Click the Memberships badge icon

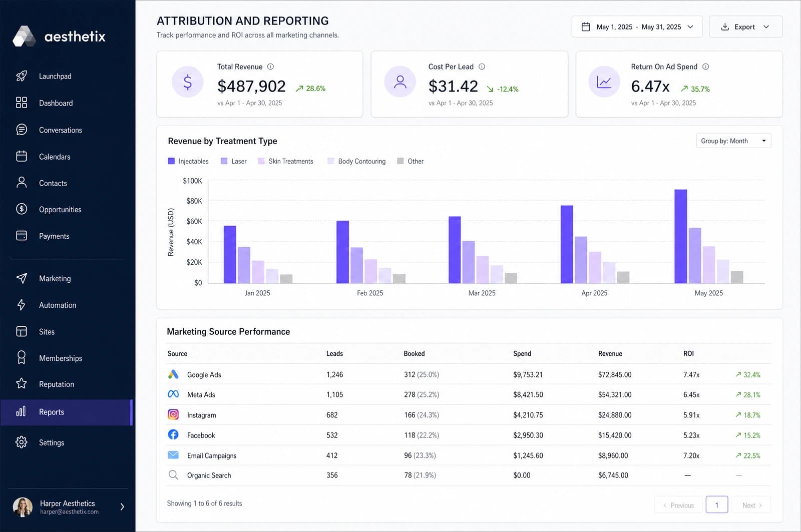click(x=22, y=357)
